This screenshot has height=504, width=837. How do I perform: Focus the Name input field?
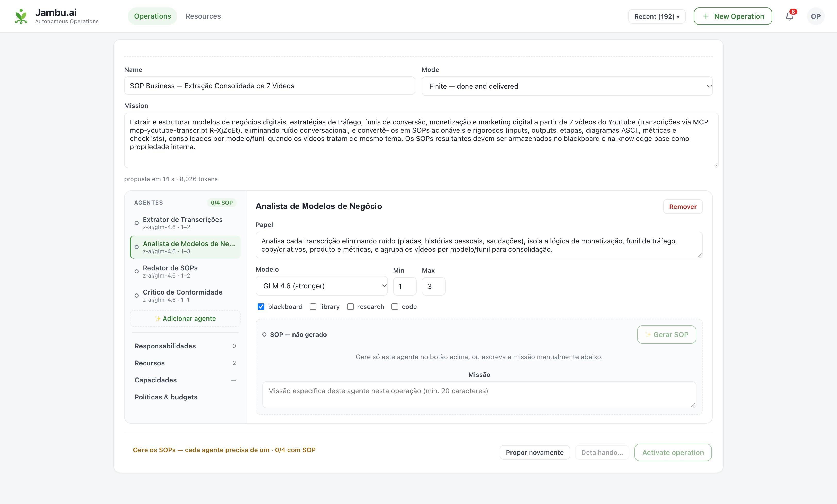270,86
